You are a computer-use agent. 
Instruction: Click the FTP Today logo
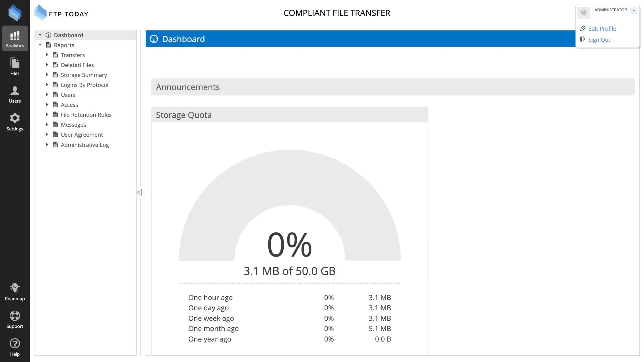tap(61, 13)
